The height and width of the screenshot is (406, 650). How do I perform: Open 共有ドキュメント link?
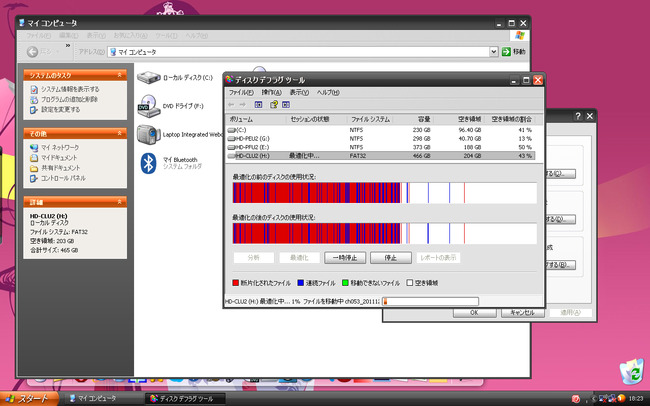coord(61,168)
